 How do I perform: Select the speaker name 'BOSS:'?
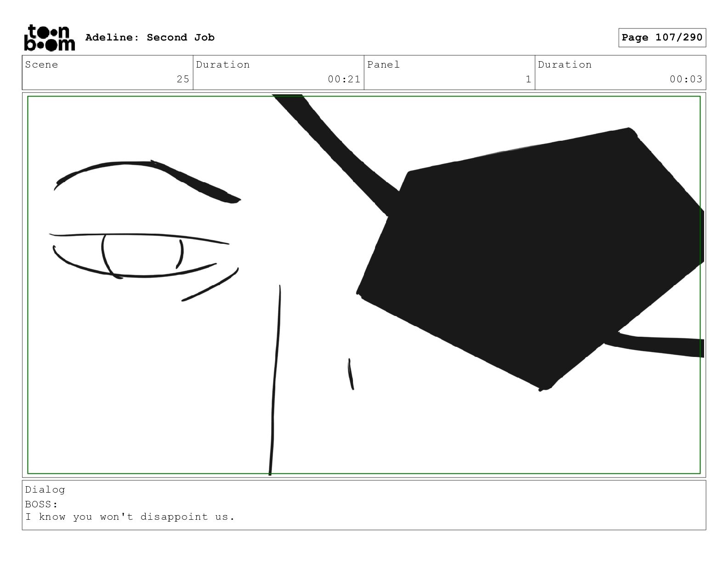point(42,504)
